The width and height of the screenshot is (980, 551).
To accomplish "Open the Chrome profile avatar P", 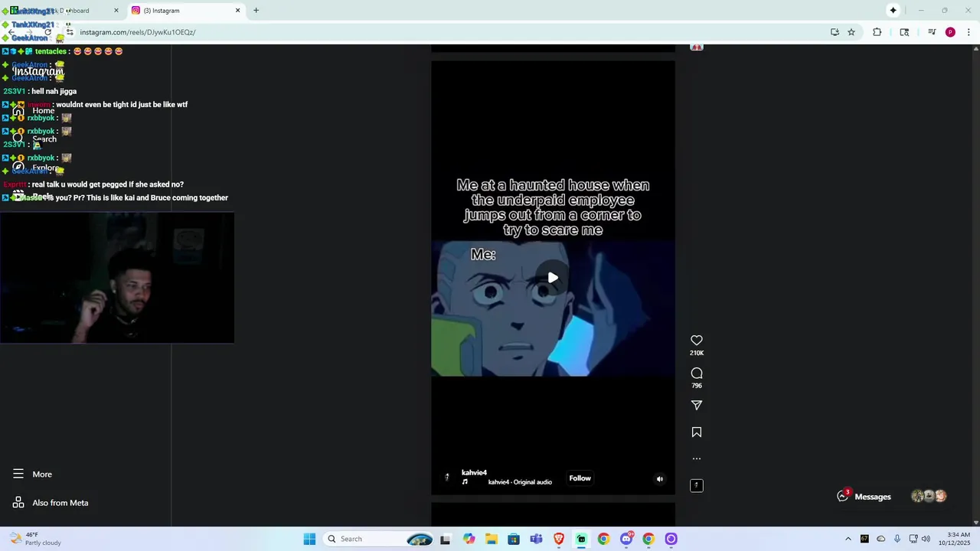I will pos(950,32).
